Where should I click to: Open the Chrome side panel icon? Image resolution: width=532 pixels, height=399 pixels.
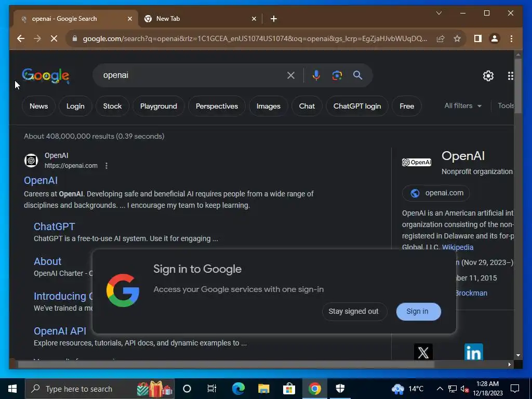tap(478, 38)
